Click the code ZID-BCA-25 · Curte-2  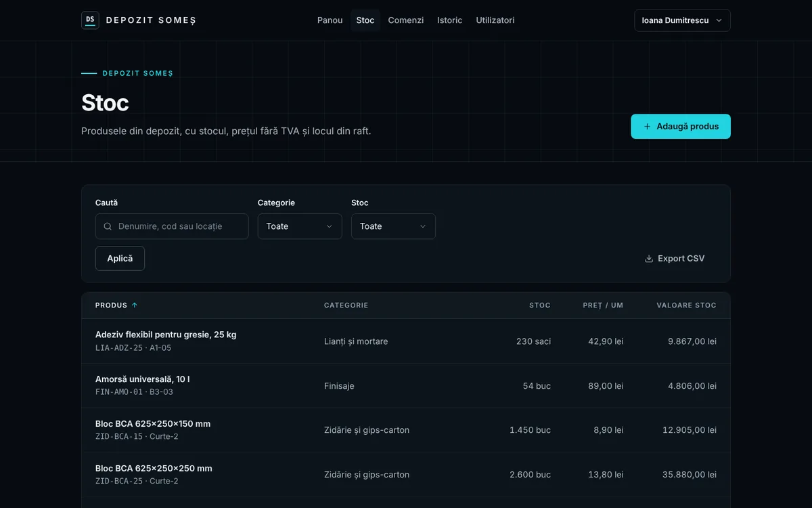click(x=137, y=482)
